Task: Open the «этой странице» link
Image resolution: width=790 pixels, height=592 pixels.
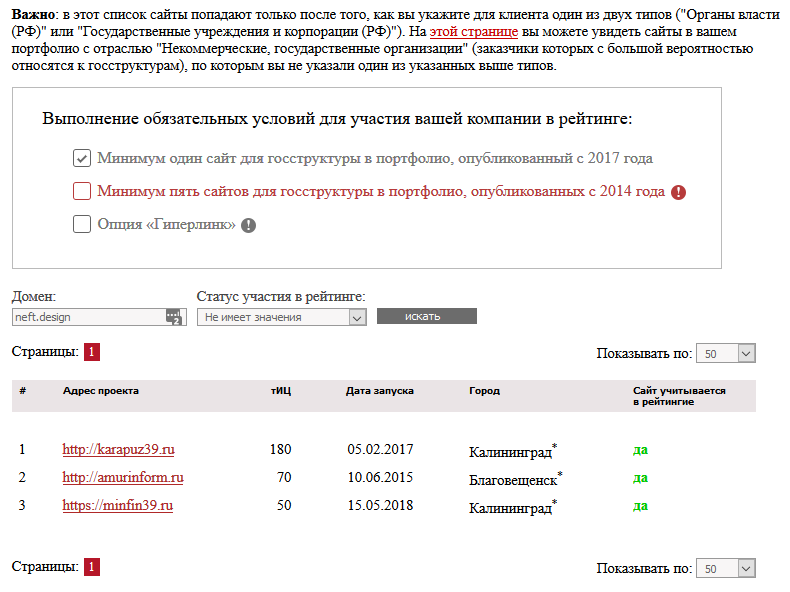Action: (473, 30)
